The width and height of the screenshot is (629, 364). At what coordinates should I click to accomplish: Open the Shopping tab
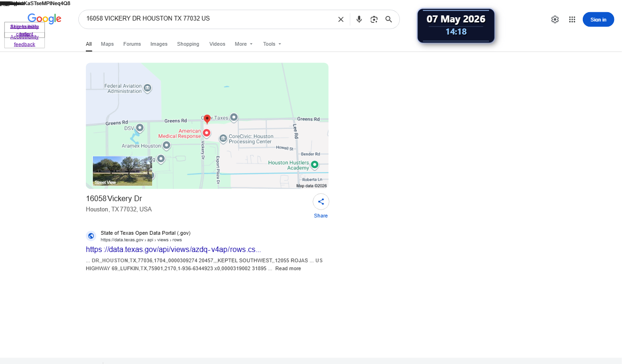tap(188, 44)
